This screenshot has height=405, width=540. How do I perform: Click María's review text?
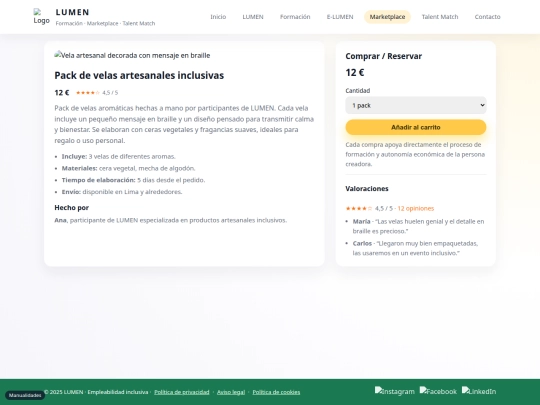(x=418, y=226)
